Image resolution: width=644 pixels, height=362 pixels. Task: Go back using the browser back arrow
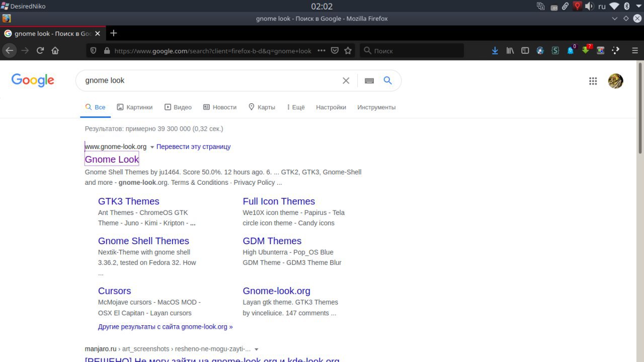point(9,50)
